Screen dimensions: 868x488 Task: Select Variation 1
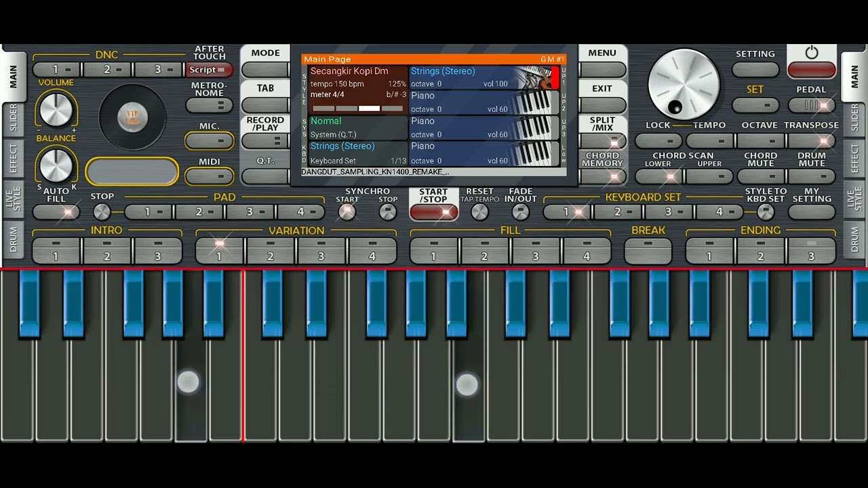pyautogui.click(x=219, y=250)
